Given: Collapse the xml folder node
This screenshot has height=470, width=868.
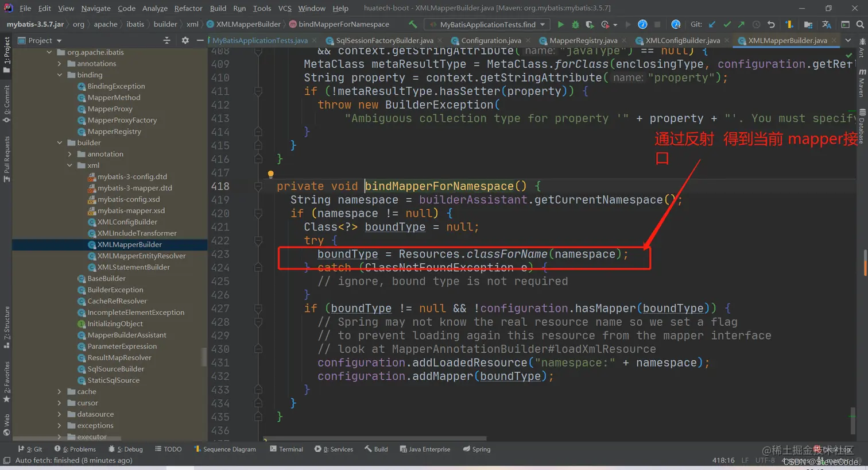Looking at the screenshot, I should (69, 165).
